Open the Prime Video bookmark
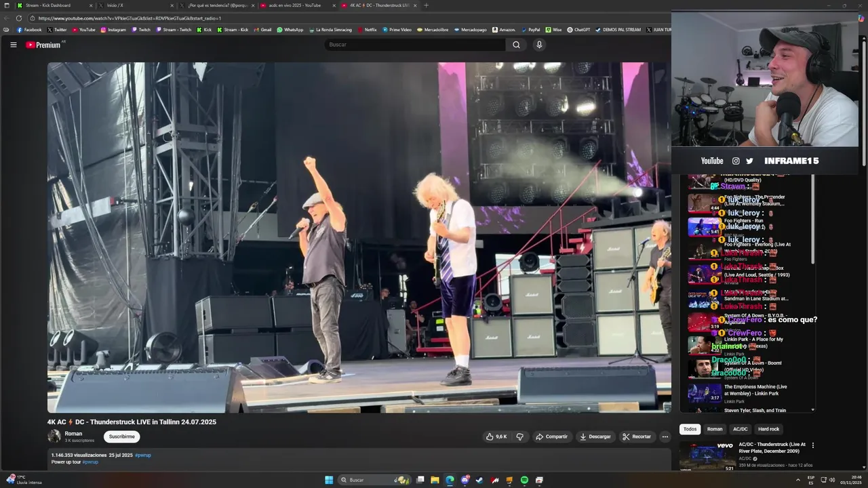This screenshot has width=868, height=488. tap(397, 30)
